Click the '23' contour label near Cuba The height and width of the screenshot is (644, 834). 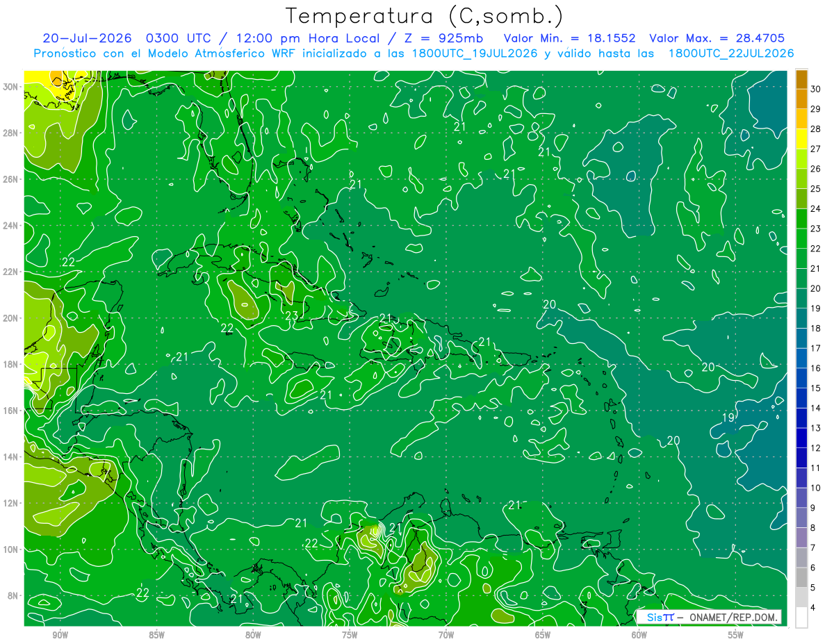(292, 316)
